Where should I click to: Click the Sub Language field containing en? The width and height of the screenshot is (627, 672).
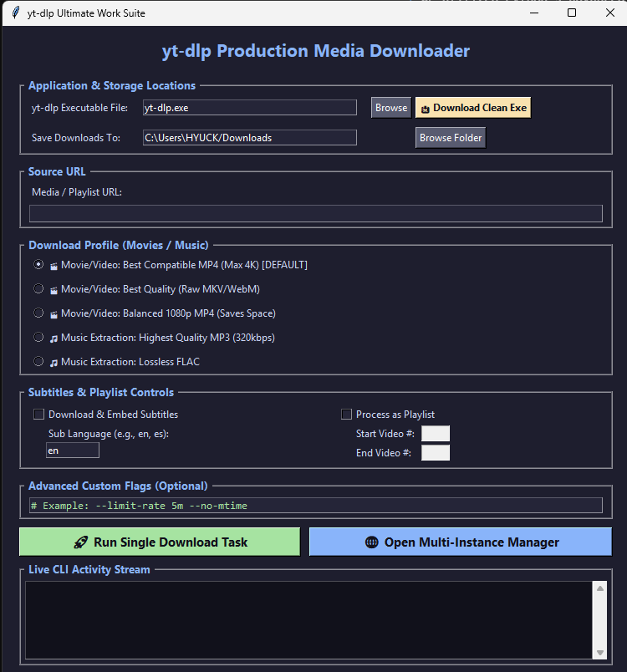pos(73,451)
